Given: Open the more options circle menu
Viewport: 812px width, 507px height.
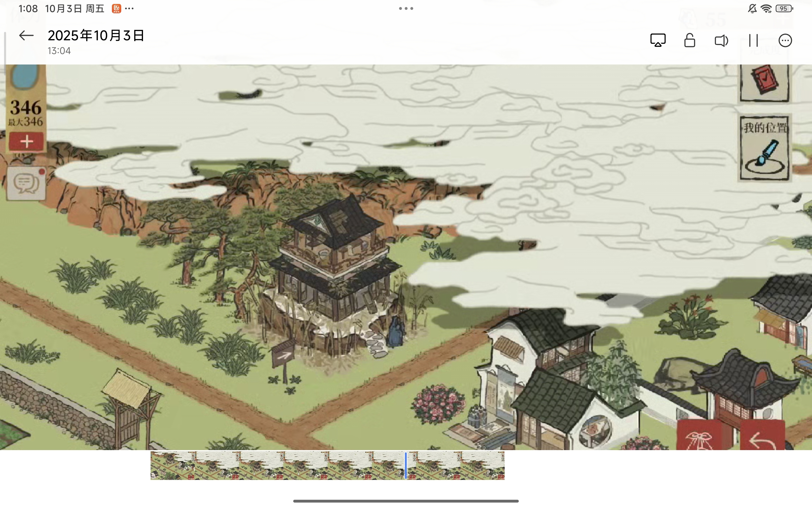Looking at the screenshot, I should [785, 41].
